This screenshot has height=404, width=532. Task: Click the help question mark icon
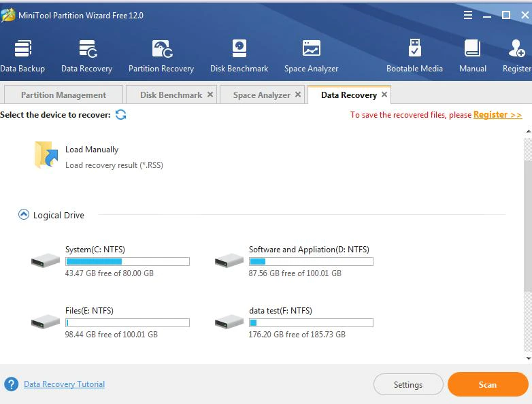coord(11,384)
